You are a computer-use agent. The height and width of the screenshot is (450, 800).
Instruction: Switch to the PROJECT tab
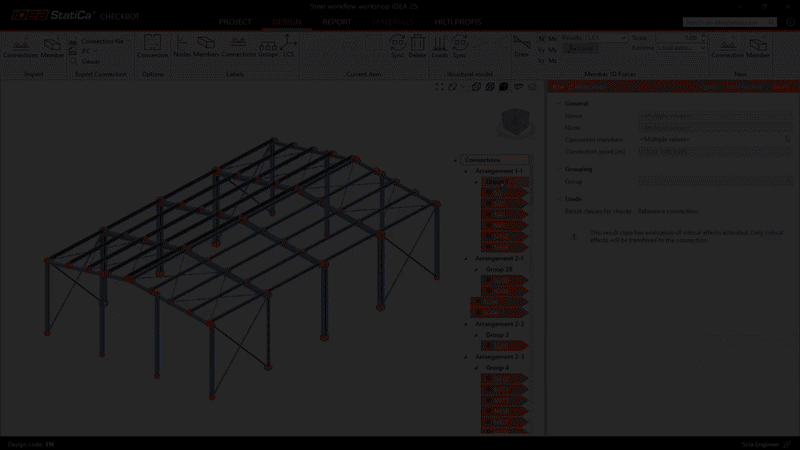[x=234, y=21]
